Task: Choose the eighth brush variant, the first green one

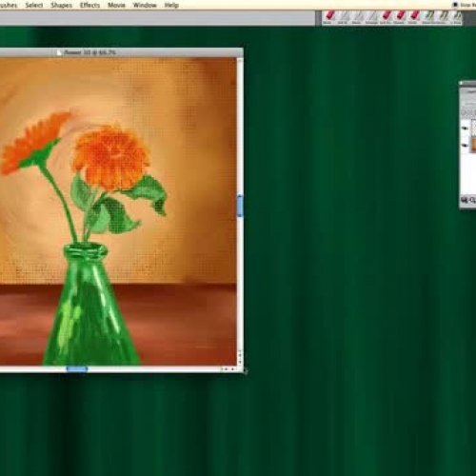Action: point(428,16)
